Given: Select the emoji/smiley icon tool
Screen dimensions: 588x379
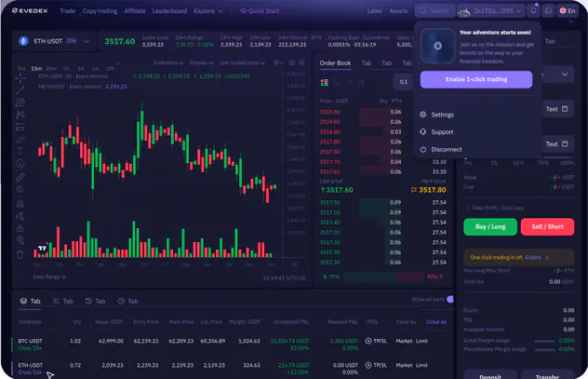Looking at the screenshot, I should [20, 163].
